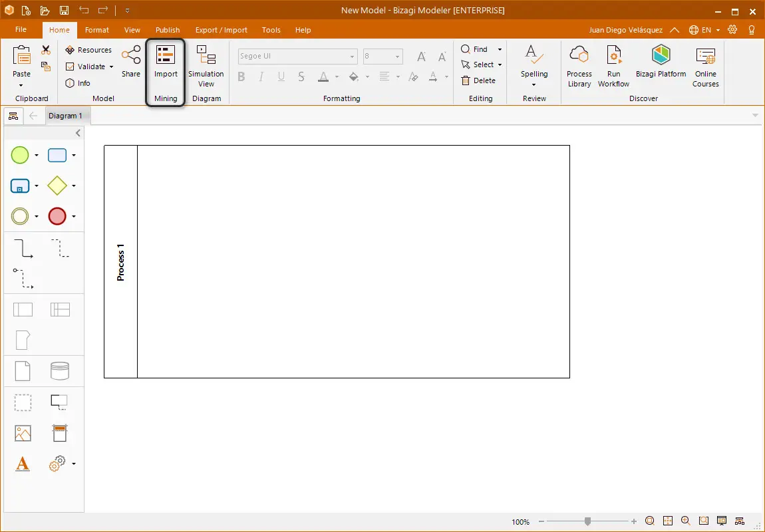Pick the Sequence Flow connector
Image resolution: width=765 pixels, height=532 pixels.
(23, 248)
